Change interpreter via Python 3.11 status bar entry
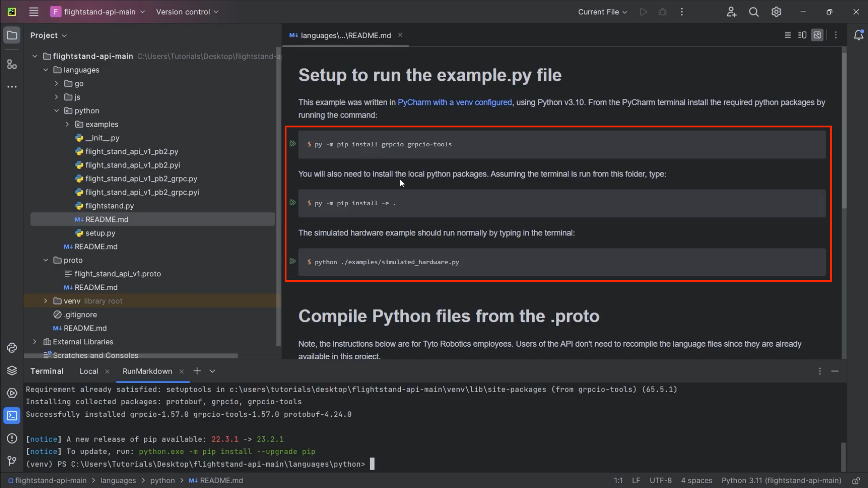The width and height of the screenshot is (868, 488). pyautogui.click(x=781, y=480)
